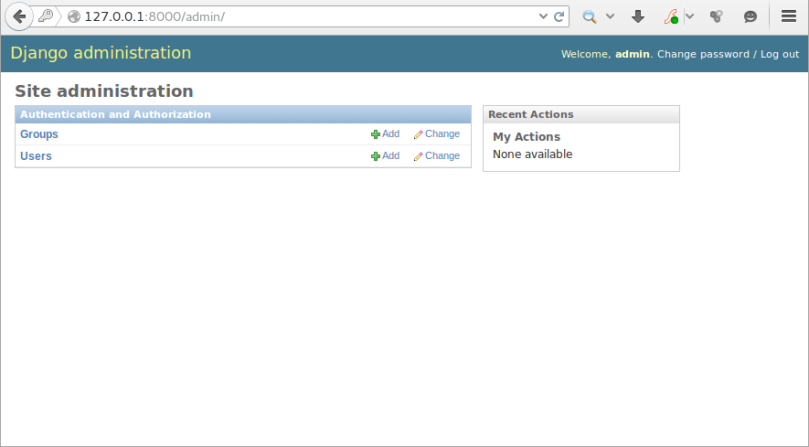Click the globe site identity icon
The width and height of the screenshot is (809, 447).
[74, 17]
